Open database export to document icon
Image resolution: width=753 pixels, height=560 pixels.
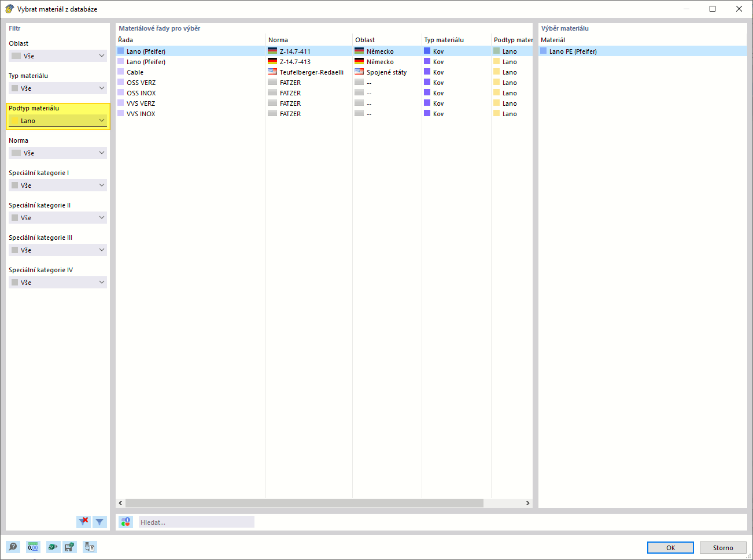pos(90,547)
